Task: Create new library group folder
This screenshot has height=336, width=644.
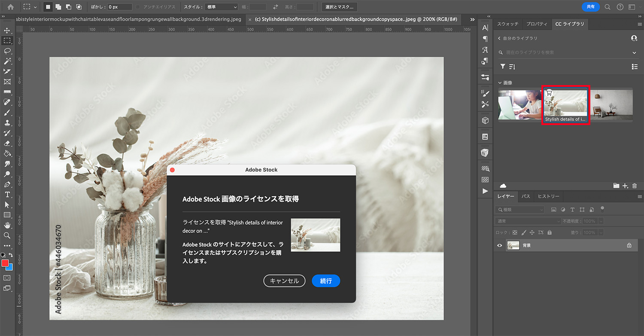Action: (616, 186)
